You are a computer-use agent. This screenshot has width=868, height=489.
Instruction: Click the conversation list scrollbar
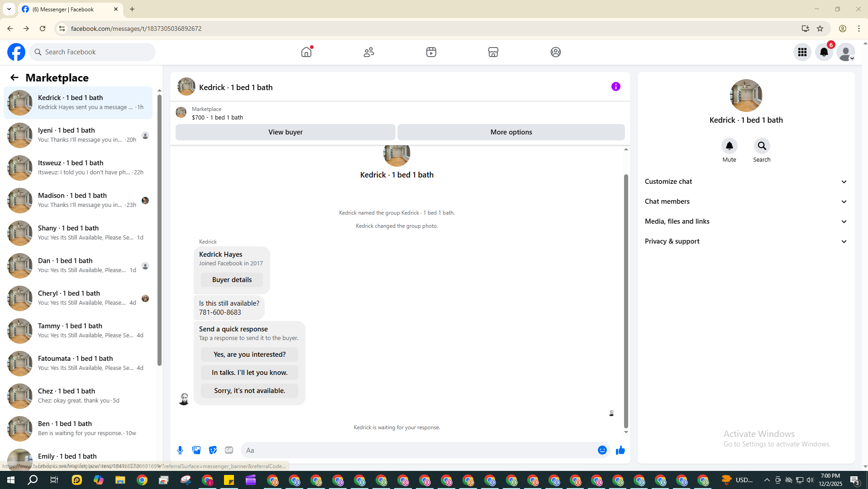point(159,230)
